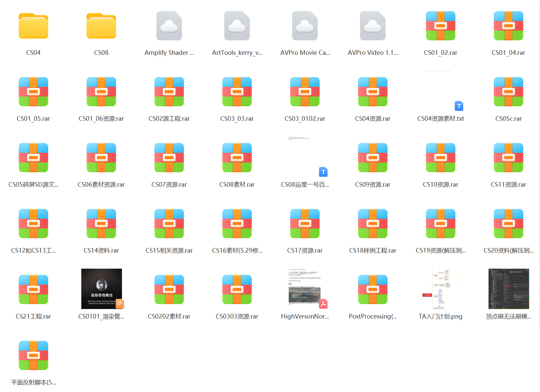Click the CS17资源.rar archive icon
Screen dimensions: 540x392
pyautogui.click(x=305, y=224)
